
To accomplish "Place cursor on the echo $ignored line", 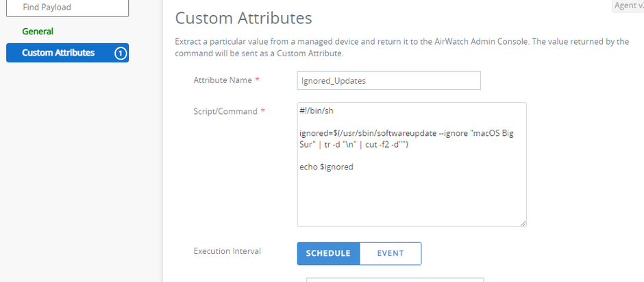I will pyautogui.click(x=327, y=167).
